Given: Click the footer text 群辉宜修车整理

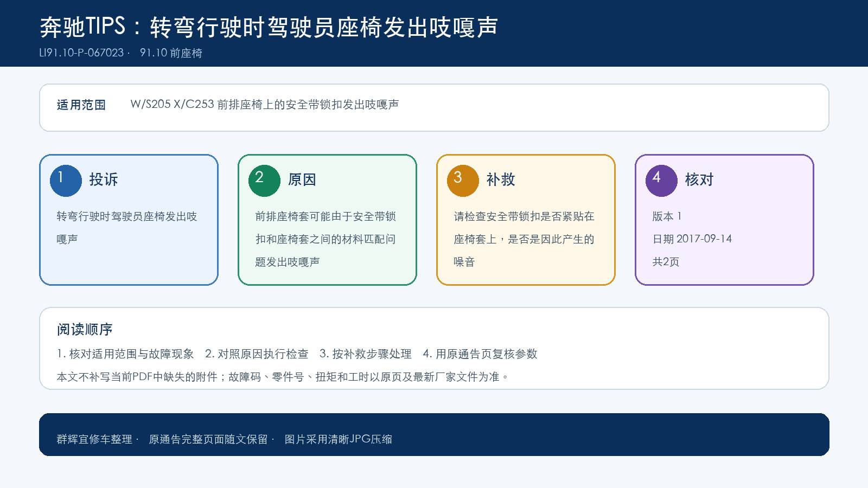Looking at the screenshot, I should click(94, 439).
